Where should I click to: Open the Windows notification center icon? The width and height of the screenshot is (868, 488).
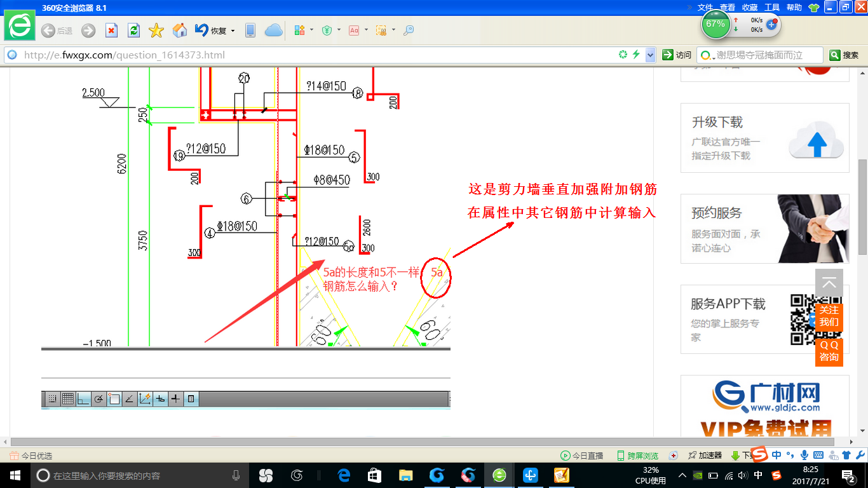(848, 475)
